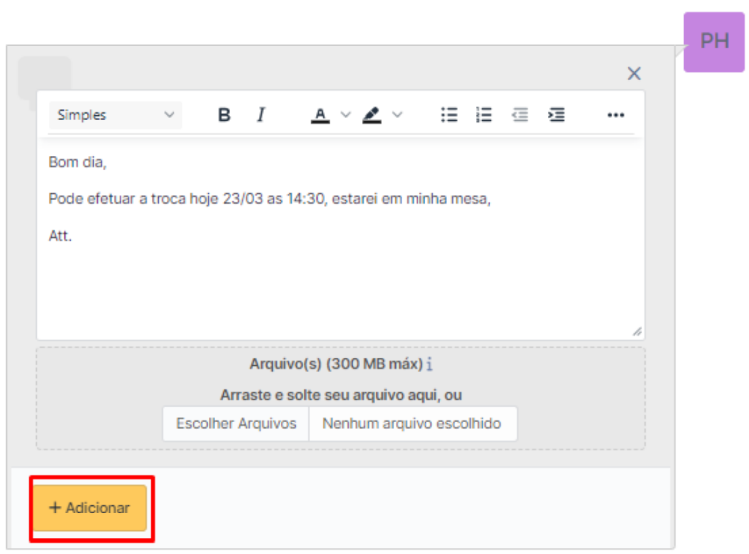Close the comment editor panel

point(634,73)
